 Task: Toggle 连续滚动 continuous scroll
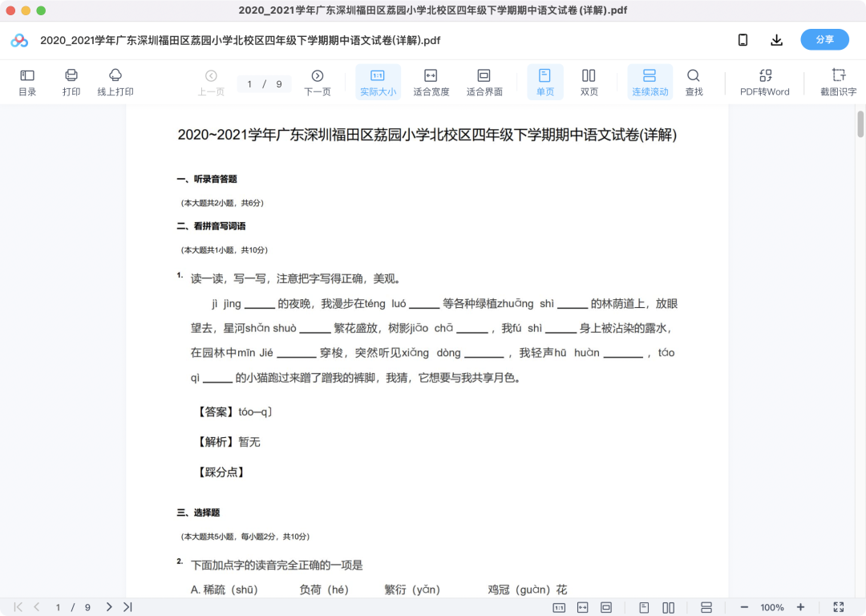650,83
